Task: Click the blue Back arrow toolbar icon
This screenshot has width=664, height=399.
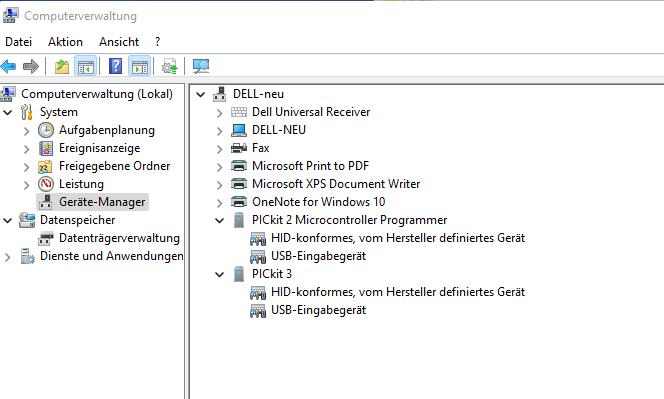Action: click(x=8, y=66)
